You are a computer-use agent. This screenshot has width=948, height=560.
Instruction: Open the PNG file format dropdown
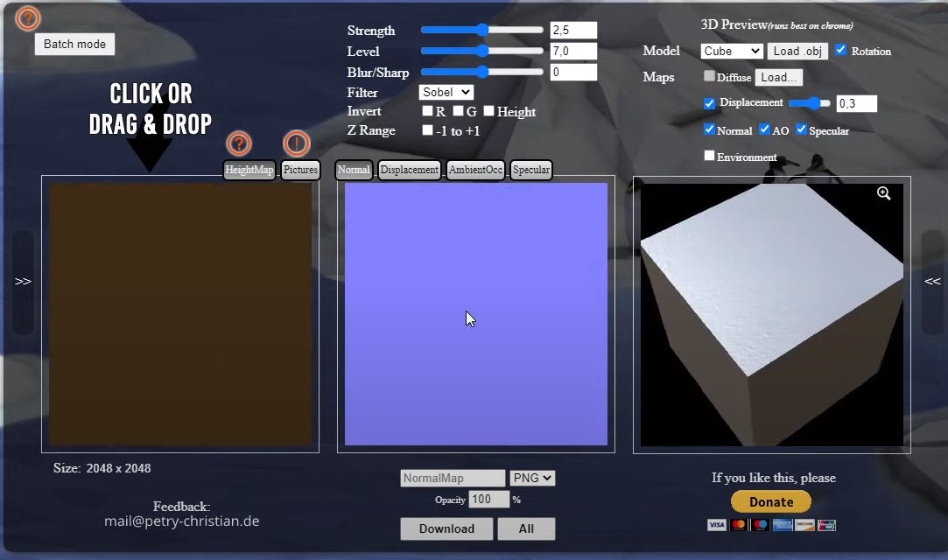pos(532,478)
